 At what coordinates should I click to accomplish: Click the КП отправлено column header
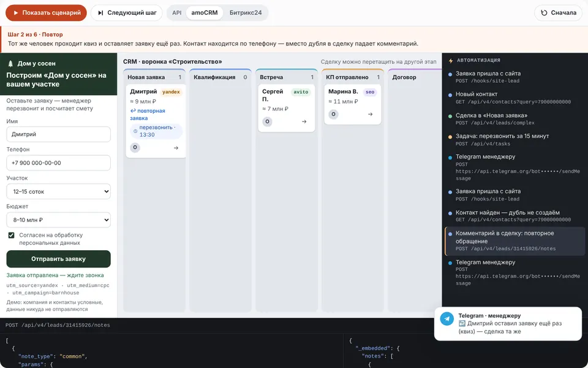pyautogui.click(x=353, y=77)
